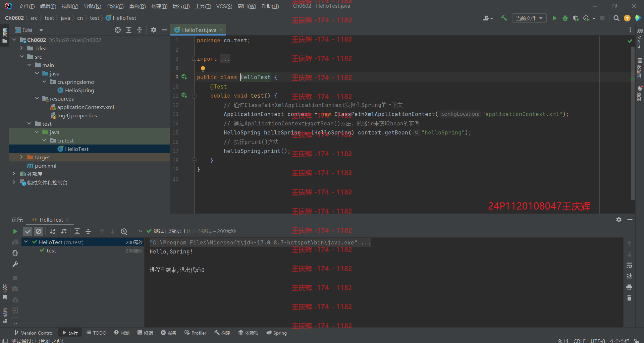The width and height of the screenshot is (644, 343).
Task: Open Version Control tool window
Action: [34, 333]
